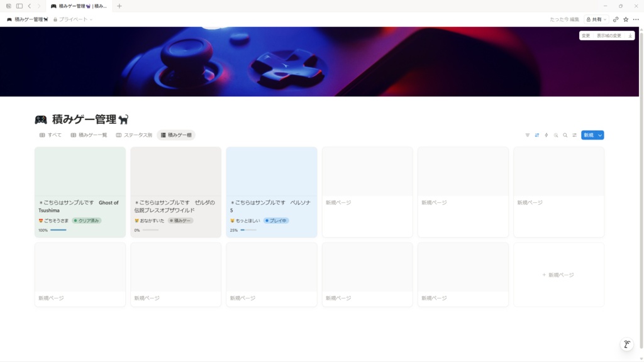
Task: Open the view settings sliders icon
Action: pyautogui.click(x=575, y=135)
